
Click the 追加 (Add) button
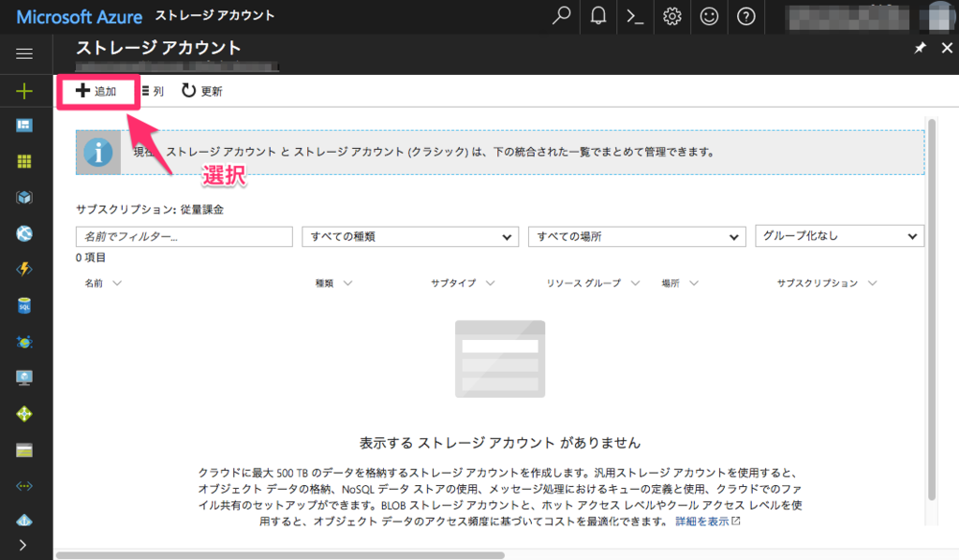(x=96, y=91)
